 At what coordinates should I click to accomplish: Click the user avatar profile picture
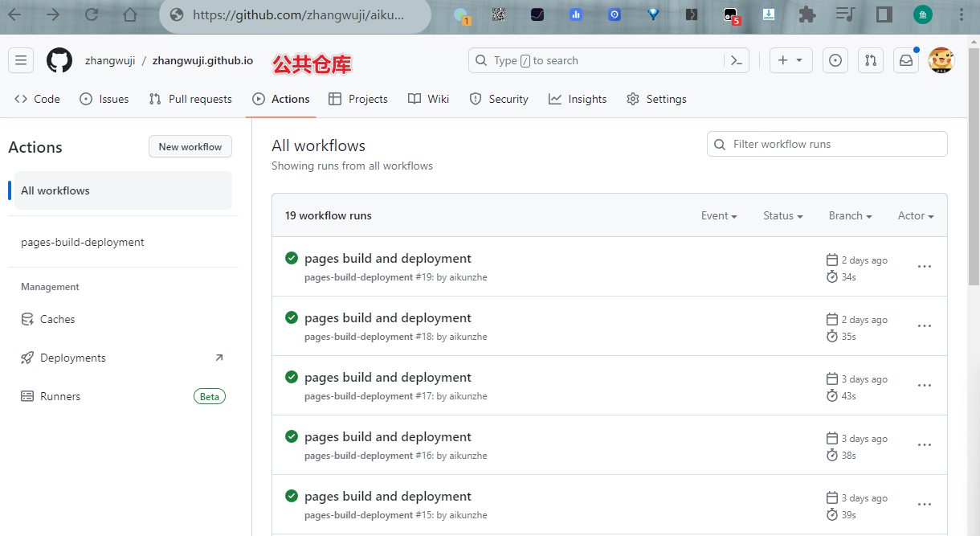pos(941,60)
